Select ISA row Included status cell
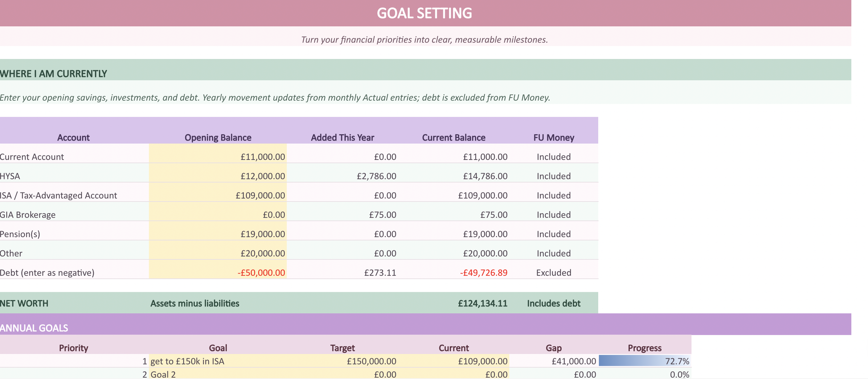Screen dimensions: 868x379 554,192
